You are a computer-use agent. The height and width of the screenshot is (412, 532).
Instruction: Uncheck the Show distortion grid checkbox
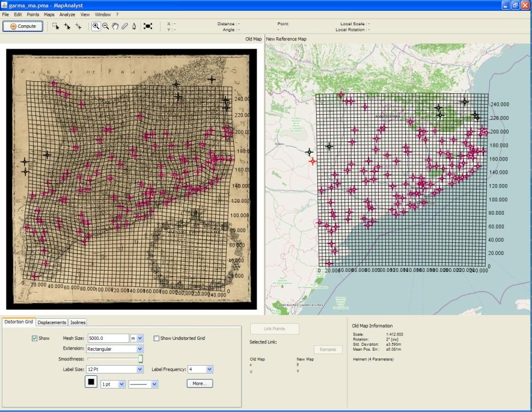[34, 339]
